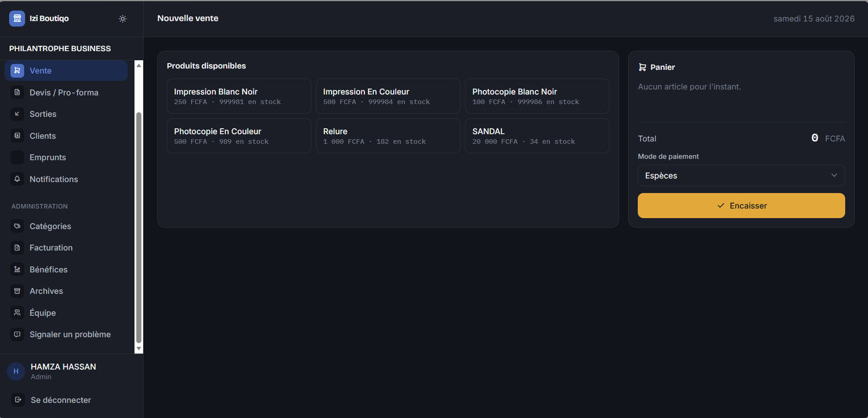This screenshot has width=868, height=418.
Task: Click the Archives box icon
Action: tap(17, 291)
